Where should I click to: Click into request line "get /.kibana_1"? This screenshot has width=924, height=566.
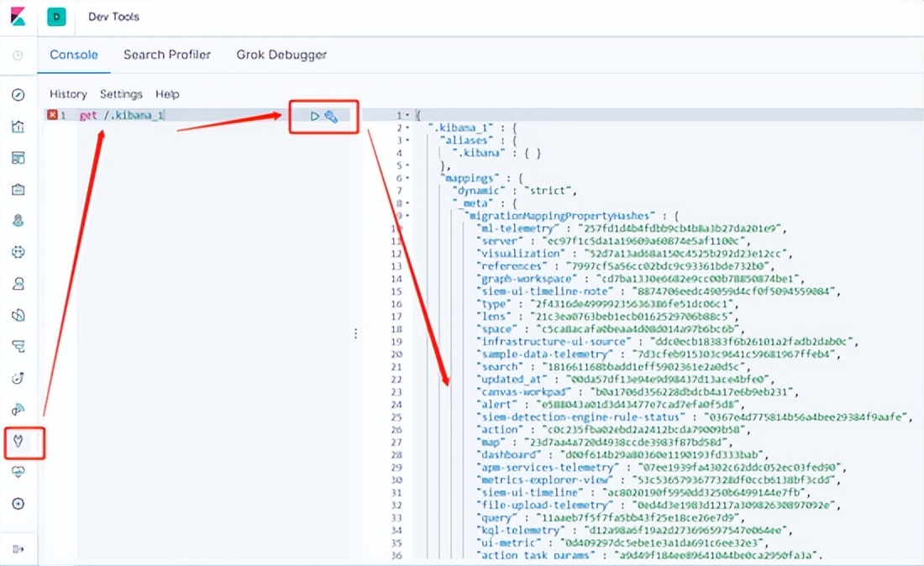coord(122,115)
